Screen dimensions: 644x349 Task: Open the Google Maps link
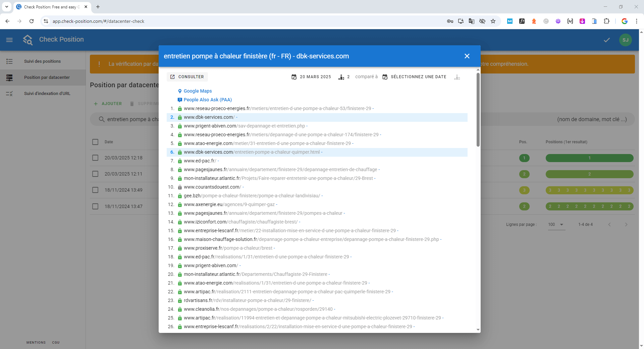point(198,91)
